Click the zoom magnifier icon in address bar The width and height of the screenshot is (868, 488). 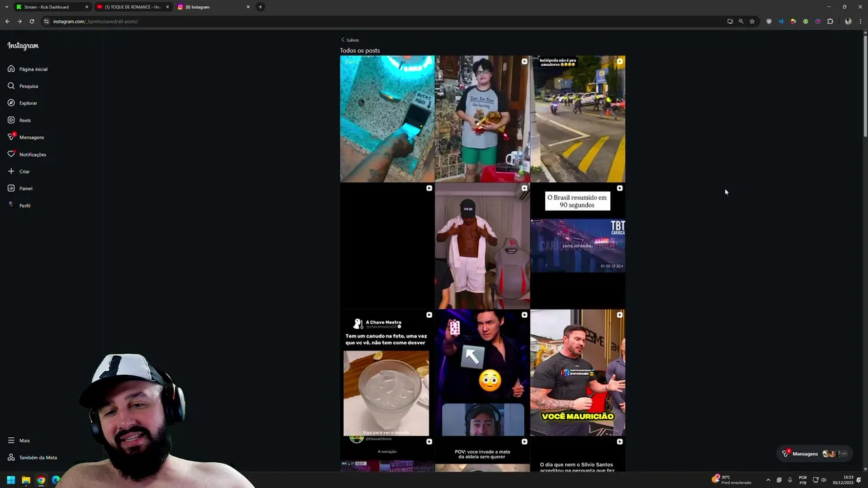(741, 21)
